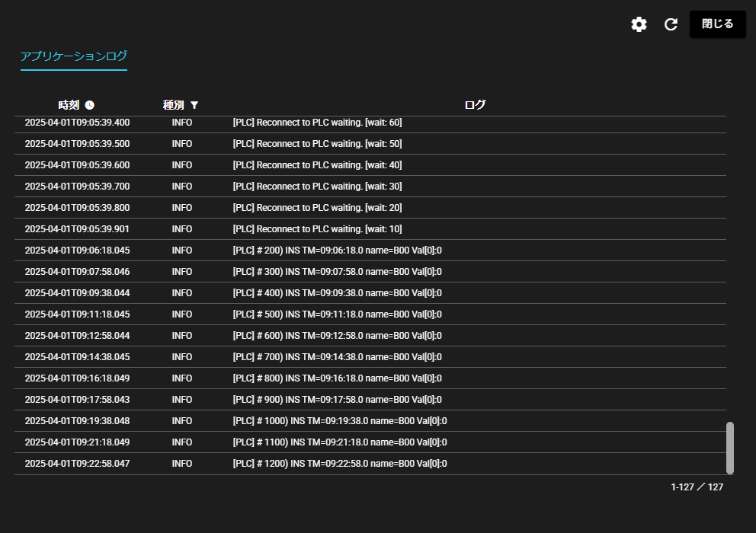Select the INFO cell at 09:17:58.043
The image size is (756, 533).
point(182,400)
